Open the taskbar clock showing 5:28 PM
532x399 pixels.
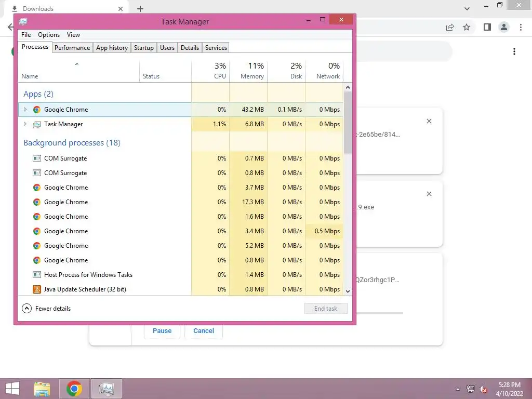[x=509, y=389]
